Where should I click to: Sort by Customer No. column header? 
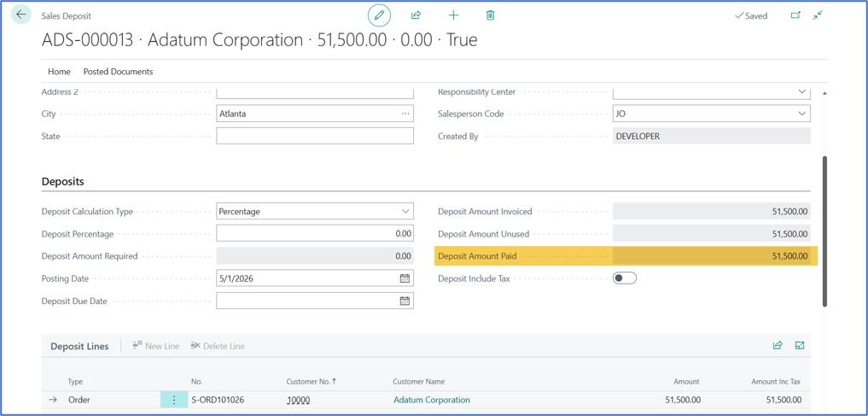coord(312,382)
